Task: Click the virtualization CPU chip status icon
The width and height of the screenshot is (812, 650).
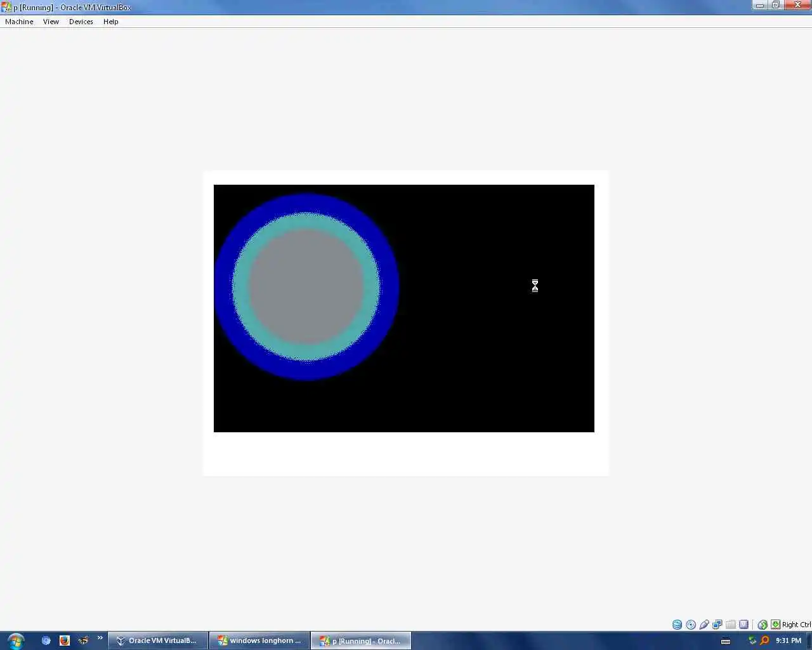Action: coord(743,625)
